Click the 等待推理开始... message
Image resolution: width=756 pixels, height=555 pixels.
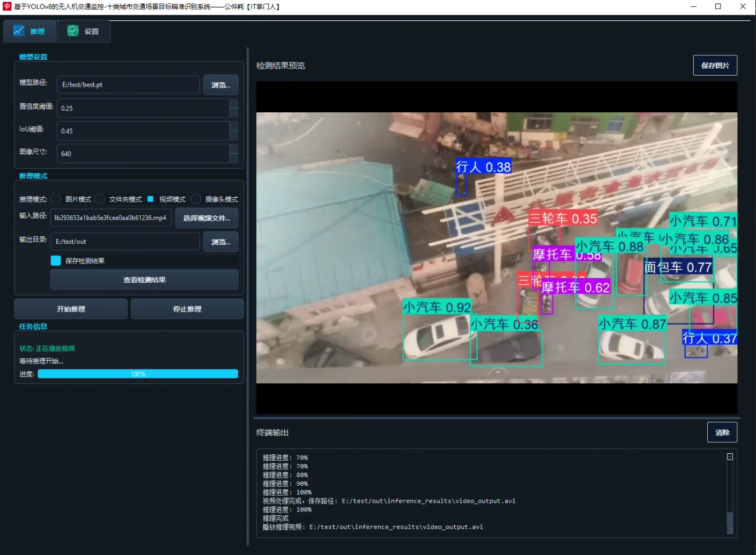[41, 361]
